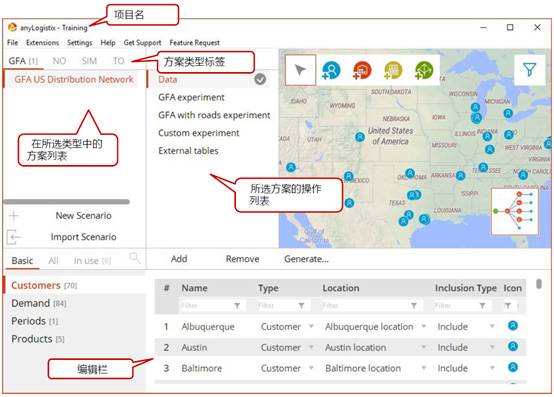Click the table vertical scrollbar handle

(538, 284)
